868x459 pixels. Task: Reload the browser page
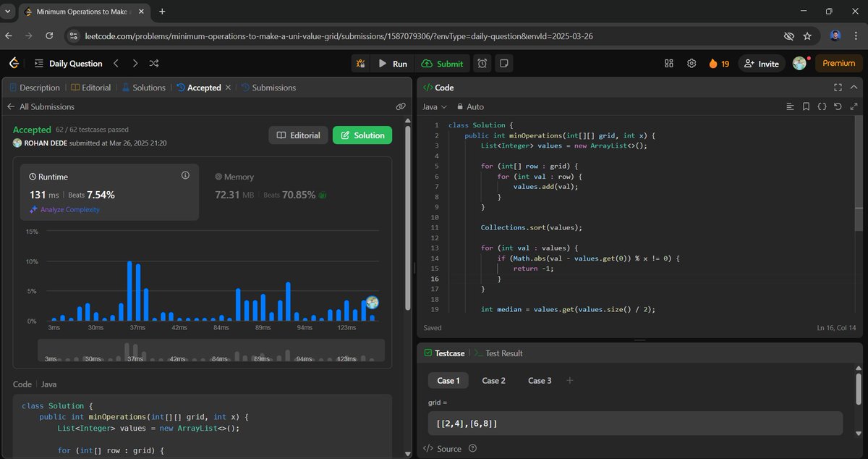[x=49, y=35]
